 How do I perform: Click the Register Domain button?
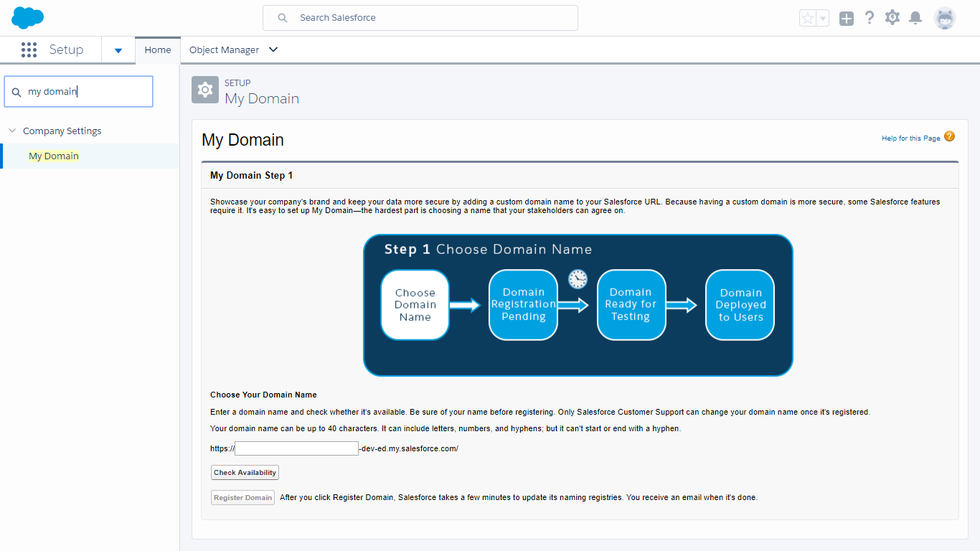click(243, 497)
